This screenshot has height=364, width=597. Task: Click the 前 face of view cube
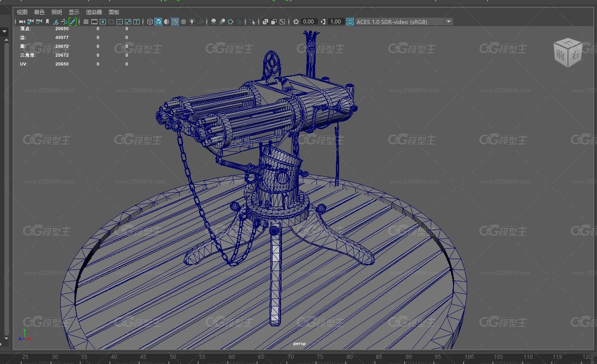(x=561, y=56)
